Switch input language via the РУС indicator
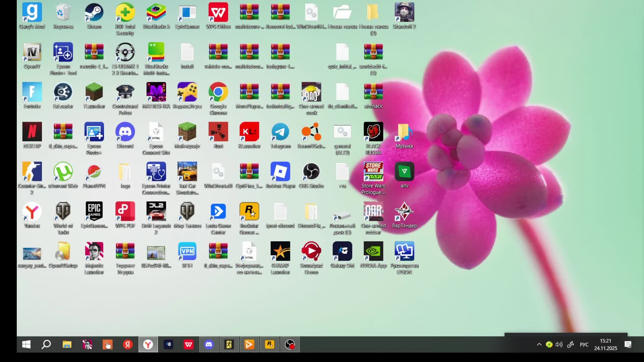 (x=584, y=344)
